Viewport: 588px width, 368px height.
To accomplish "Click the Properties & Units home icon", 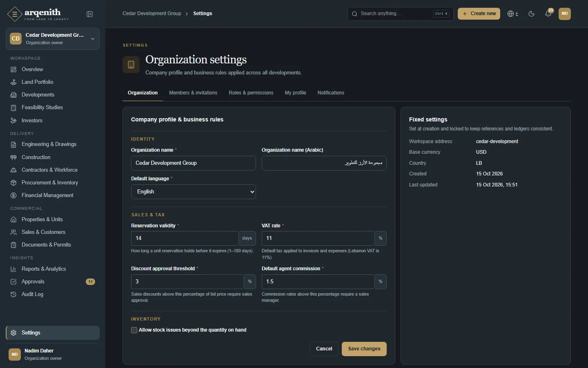I will [13, 220].
